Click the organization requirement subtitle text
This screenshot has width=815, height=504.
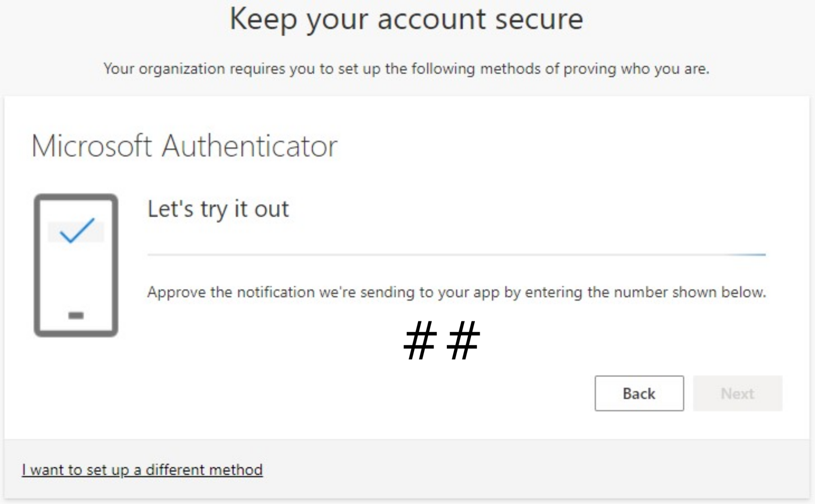(406, 68)
